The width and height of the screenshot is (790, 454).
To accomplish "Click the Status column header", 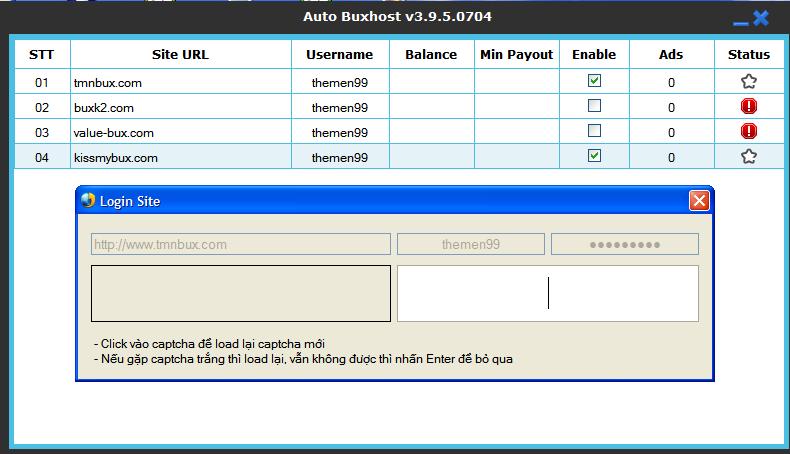I will pos(749,54).
